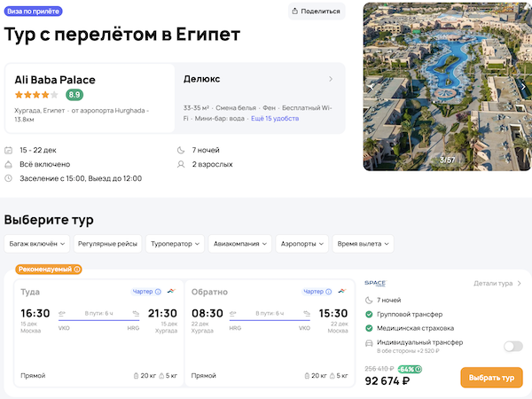Click the Чартер info icon in Туда
Viewport: 532px width, 399px height.
[158, 291]
